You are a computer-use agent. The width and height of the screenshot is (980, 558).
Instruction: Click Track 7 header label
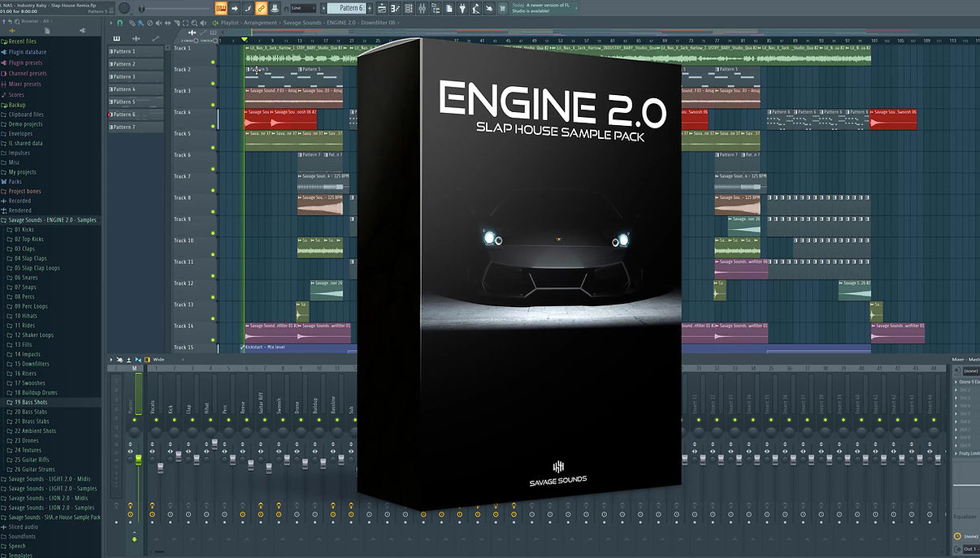tap(182, 176)
